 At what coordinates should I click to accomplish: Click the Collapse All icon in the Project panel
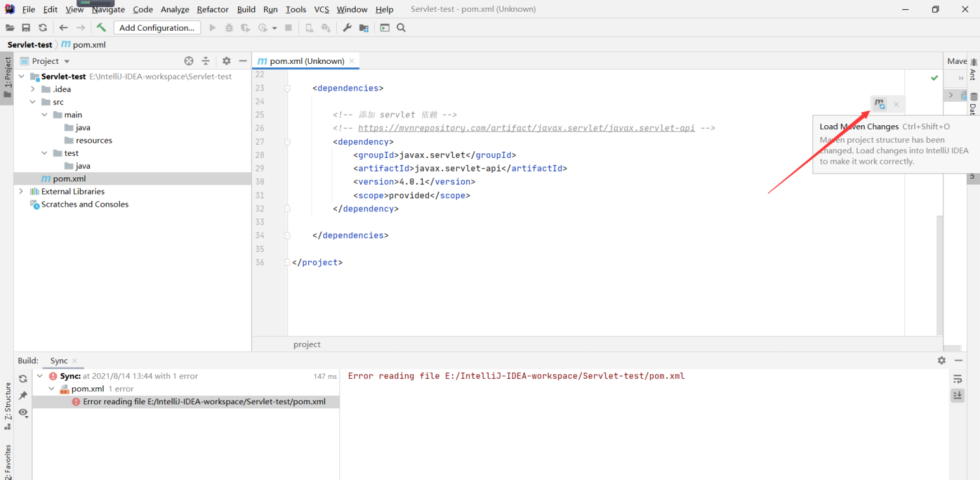[206, 61]
